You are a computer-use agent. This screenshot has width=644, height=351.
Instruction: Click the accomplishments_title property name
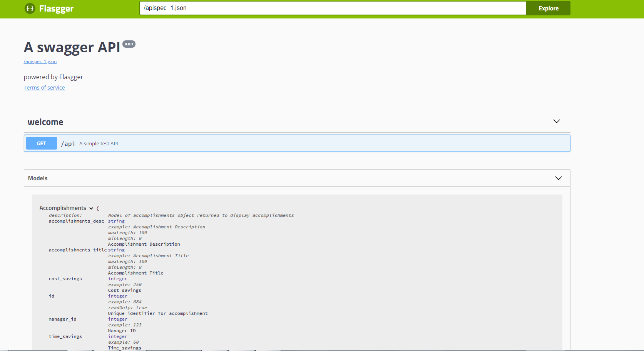click(x=78, y=250)
